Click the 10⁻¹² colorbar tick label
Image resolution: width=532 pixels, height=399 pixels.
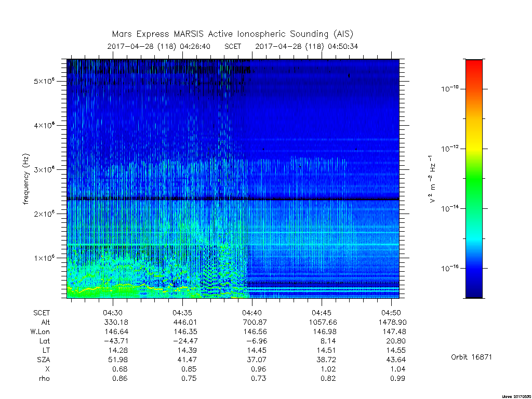point(449,148)
